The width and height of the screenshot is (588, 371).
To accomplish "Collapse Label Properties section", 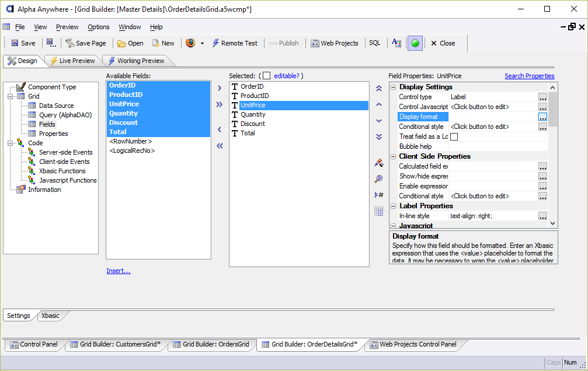I will point(394,206).
